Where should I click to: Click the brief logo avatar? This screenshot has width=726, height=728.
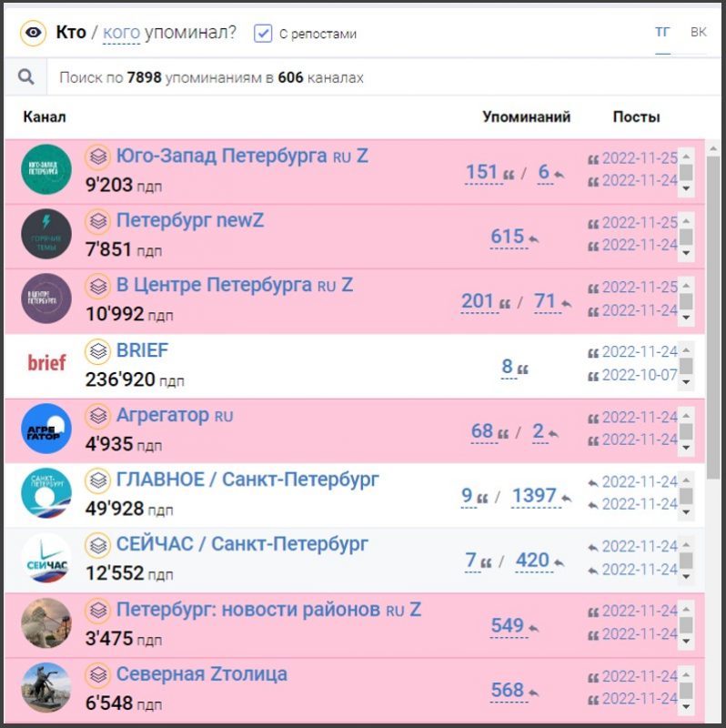point(46,363)
